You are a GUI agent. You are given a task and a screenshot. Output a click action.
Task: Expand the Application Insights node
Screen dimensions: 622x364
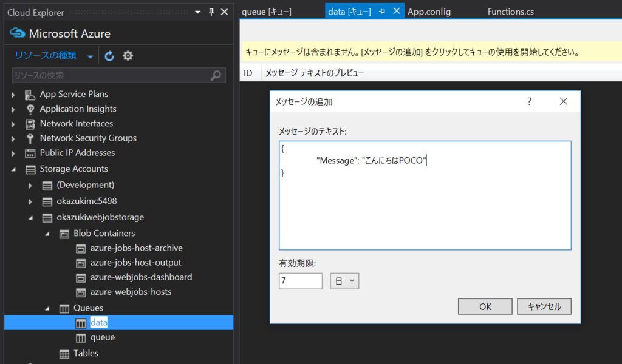click(x=13, y=109)
